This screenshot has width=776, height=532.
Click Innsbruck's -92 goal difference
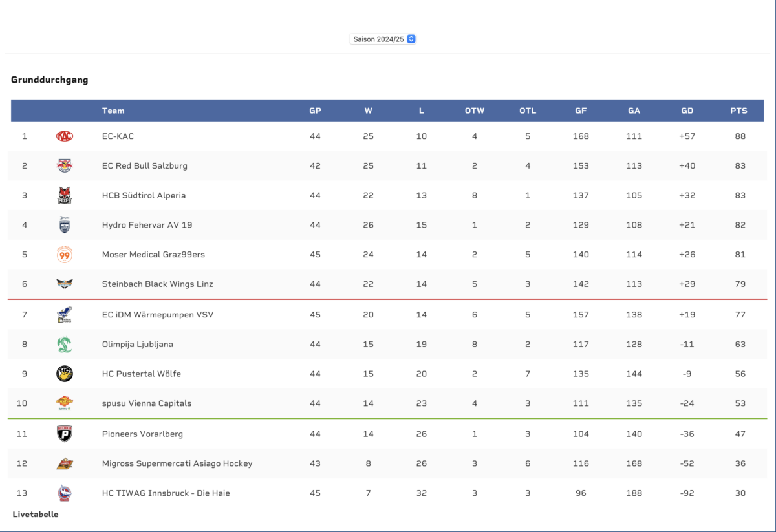[687, 493]
